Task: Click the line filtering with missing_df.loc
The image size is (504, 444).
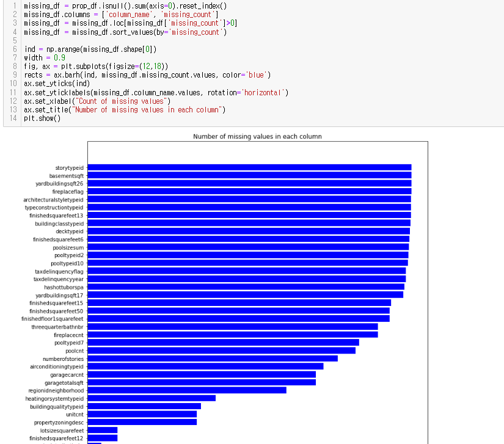Action: (x=131, y=23)
